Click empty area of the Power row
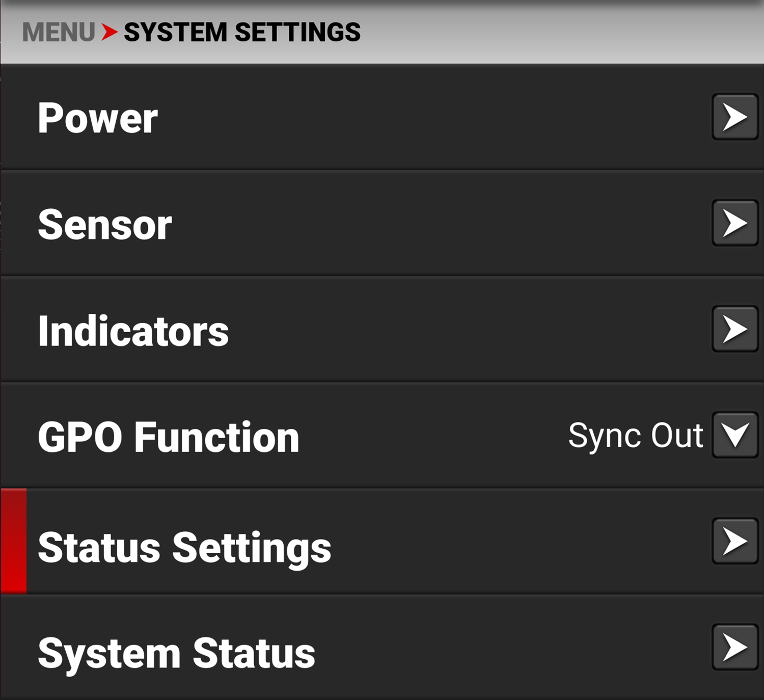The width and height of the screenshot is (764, 700). [x=433, y=117]
